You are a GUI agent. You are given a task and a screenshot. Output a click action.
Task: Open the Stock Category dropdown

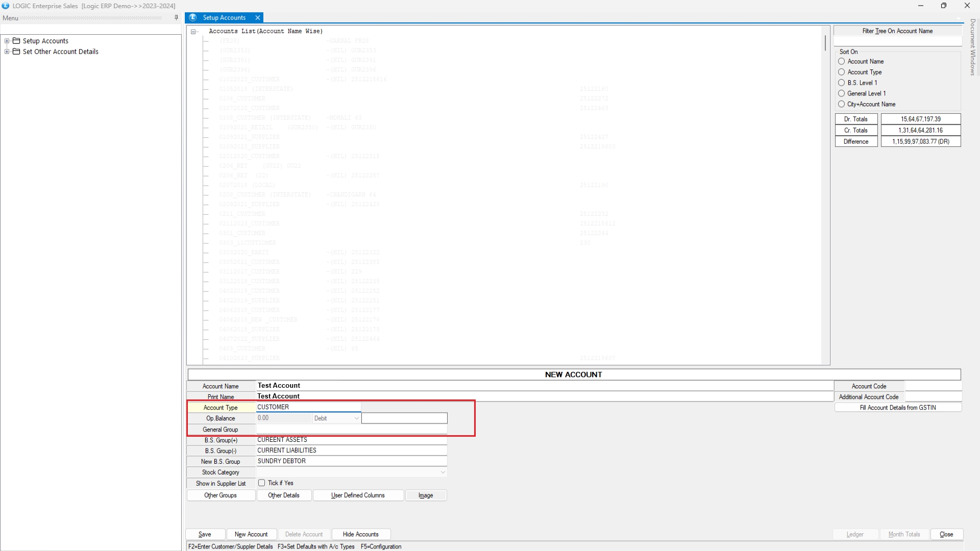tap(443, 472)
